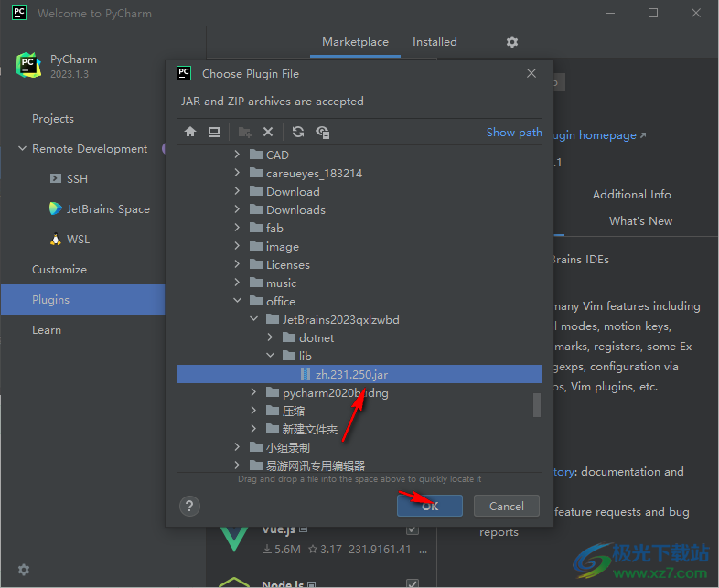The height and width of the screenshot is (588, 719).
Task: Select SSH under Remote Development
Action: coord(77,178)
